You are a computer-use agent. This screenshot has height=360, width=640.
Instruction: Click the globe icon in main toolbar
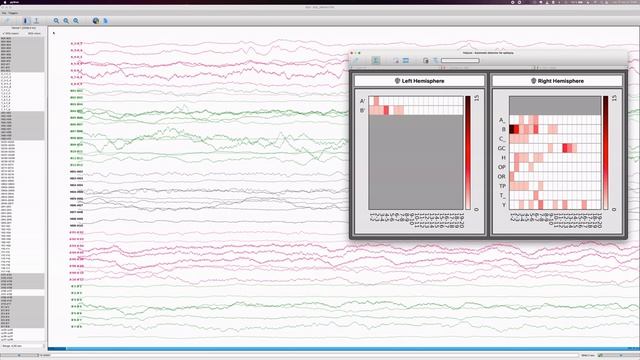click(x=96, y=21)
